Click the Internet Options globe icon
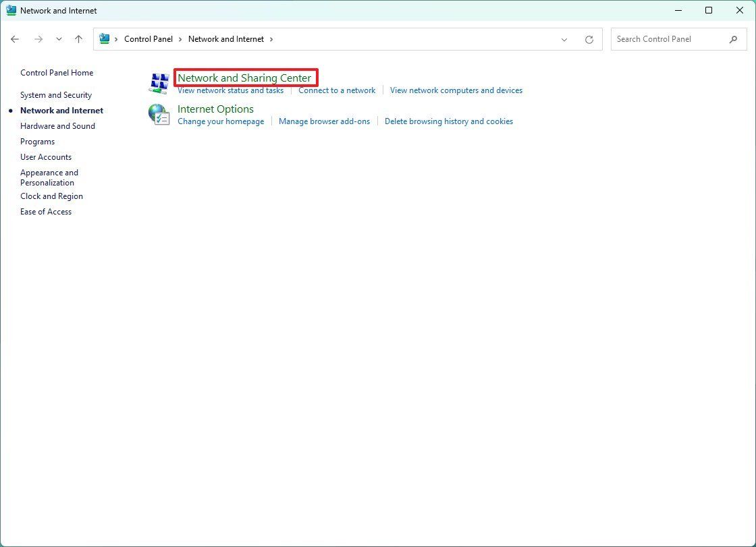Screen dimensions: 756x547 click(159, 115)
